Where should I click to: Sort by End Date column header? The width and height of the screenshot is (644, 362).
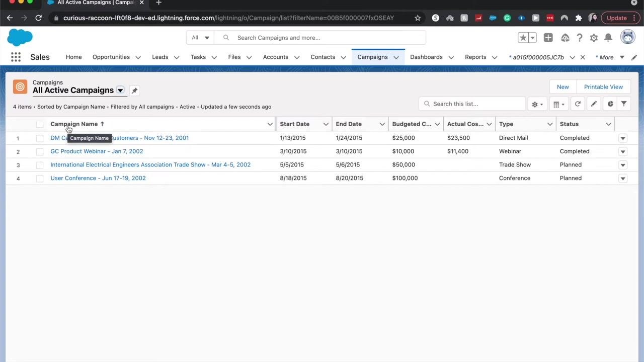point(349,124)
